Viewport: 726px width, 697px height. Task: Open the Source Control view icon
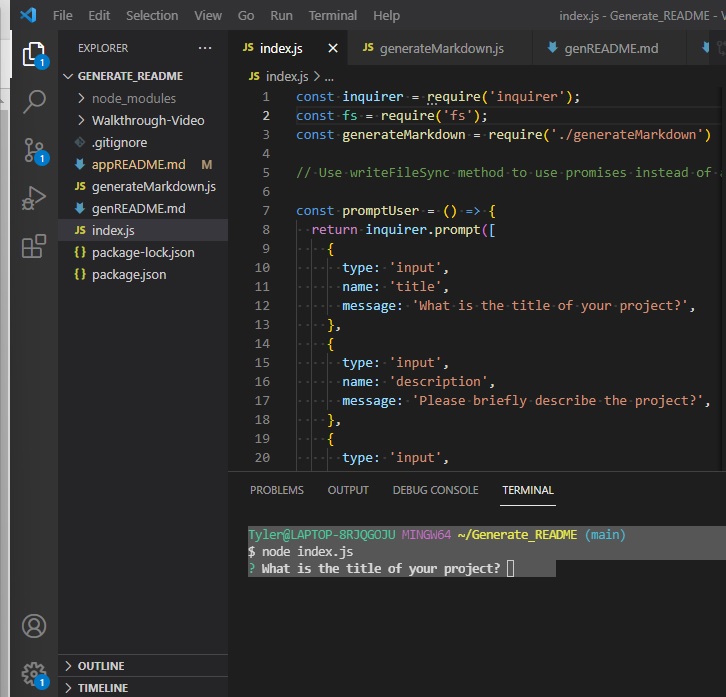(34, 150)
